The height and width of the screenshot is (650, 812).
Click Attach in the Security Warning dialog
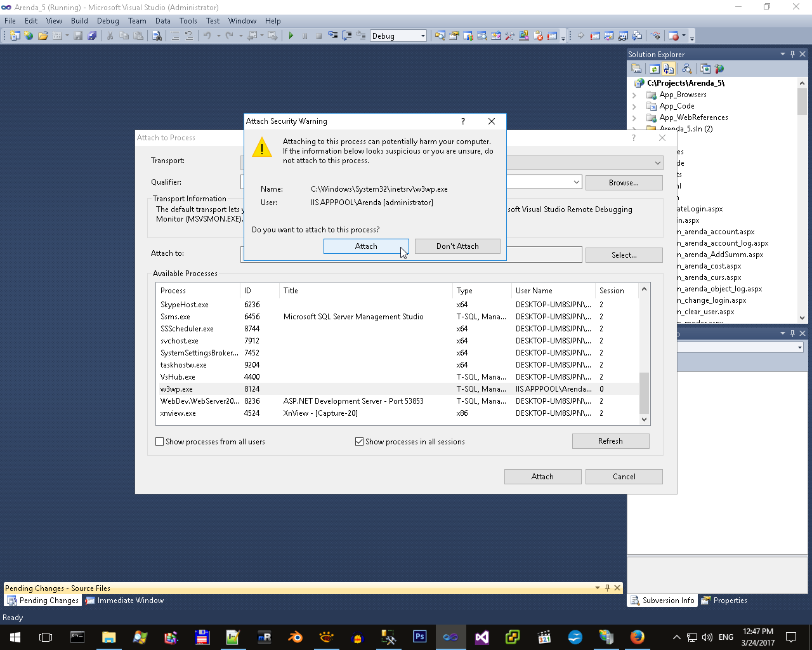[x=366, y=246]
